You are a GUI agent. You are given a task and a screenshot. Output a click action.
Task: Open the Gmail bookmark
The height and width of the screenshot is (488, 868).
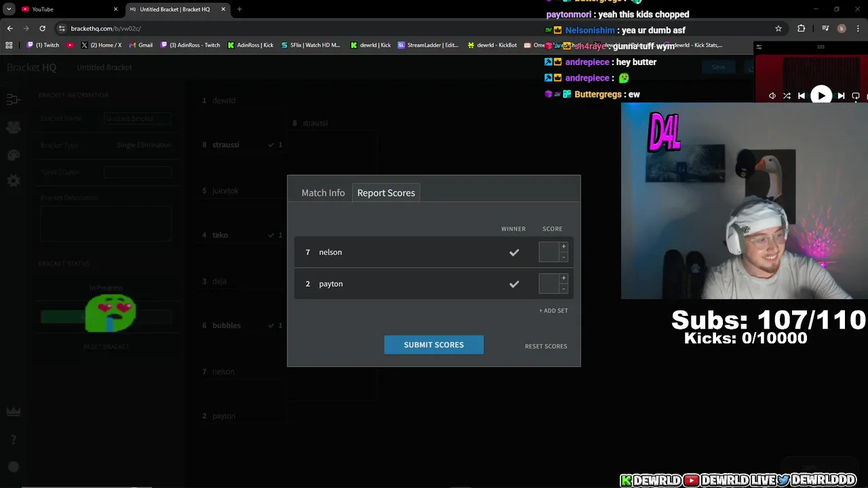coord(140,45)
